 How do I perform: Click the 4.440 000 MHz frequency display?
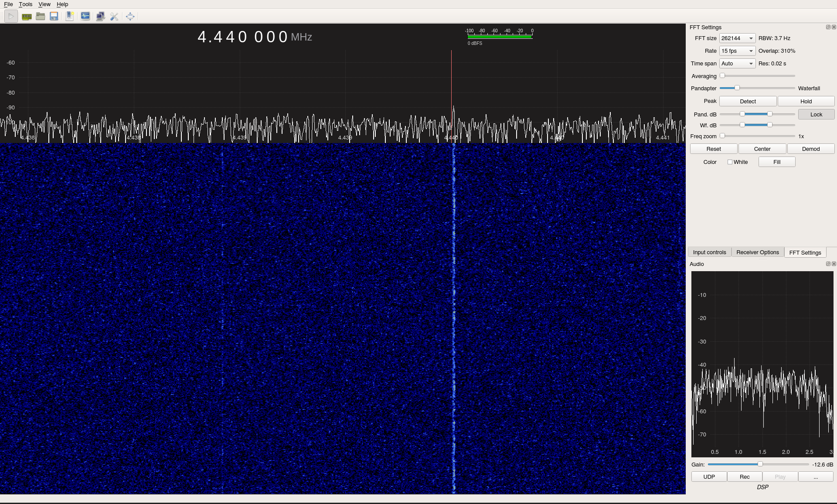(255, 37)
